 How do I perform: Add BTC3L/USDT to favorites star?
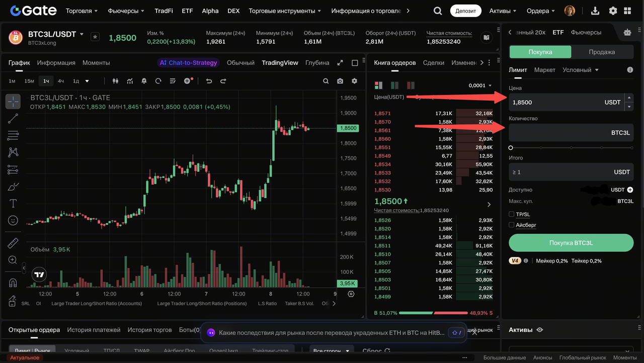(95, 37)
